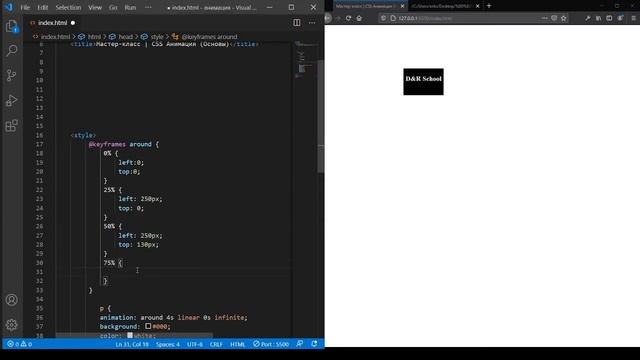Open page actions ellipsis in address bar
The width and height of the screenshot is (640, 360).
tap(544, 18)
